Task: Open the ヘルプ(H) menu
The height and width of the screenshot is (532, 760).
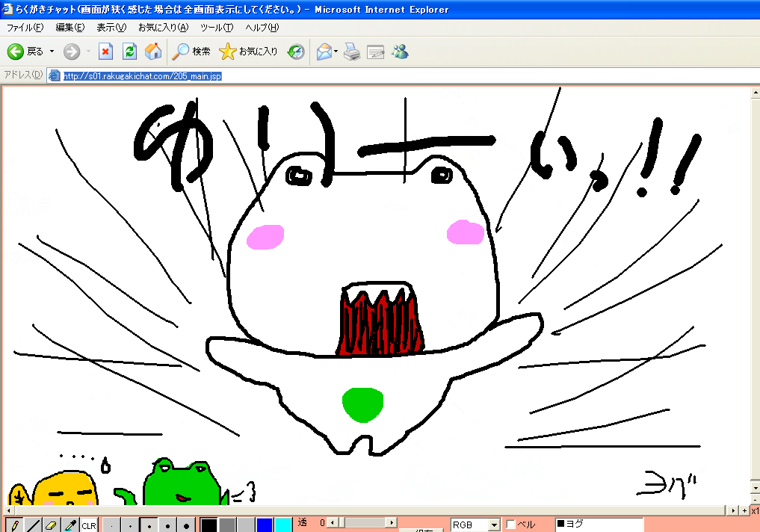Action: (262, 28)
